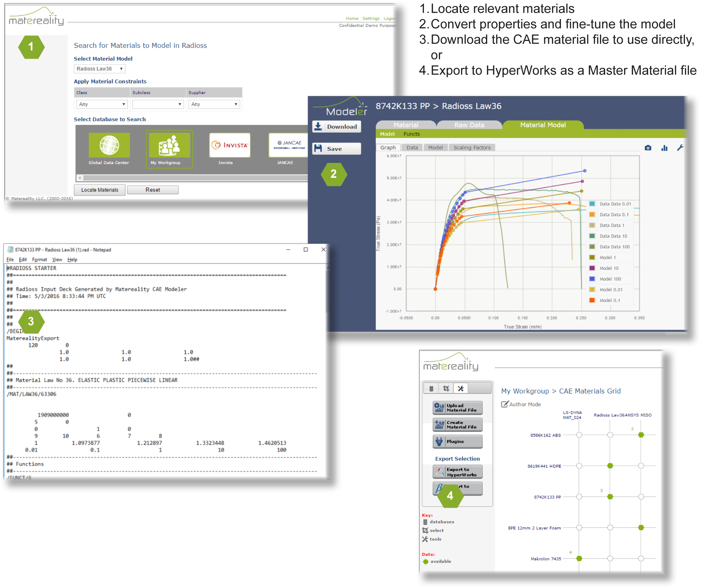Select the available Radioss Law36 node for 8742K133 PP
The image size is (701, 588).
point(610,497)
